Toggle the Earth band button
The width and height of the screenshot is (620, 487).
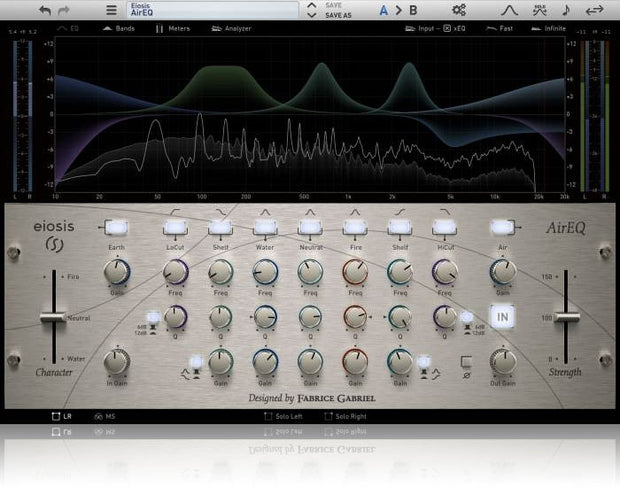116,228
